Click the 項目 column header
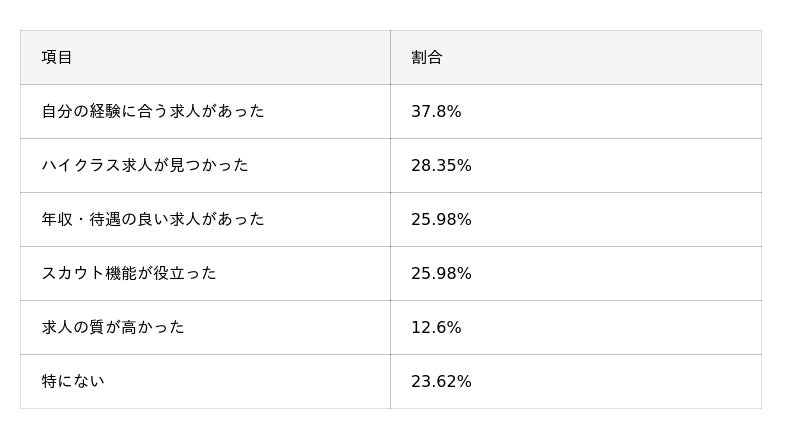 57,57
